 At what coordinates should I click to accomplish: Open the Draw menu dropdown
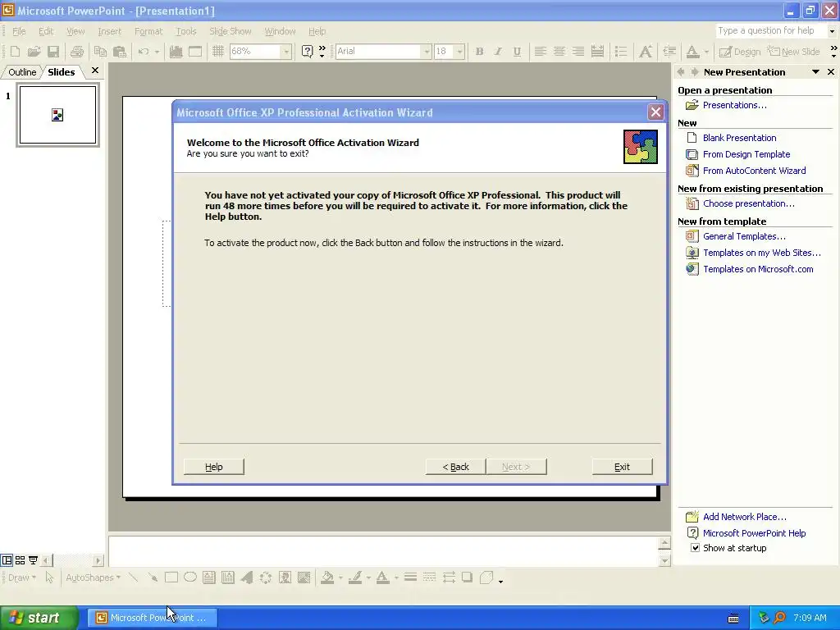pos(22,577)
